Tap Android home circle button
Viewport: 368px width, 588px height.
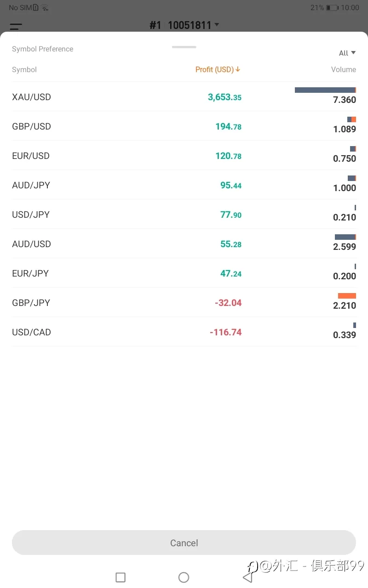tap(184, 577)
